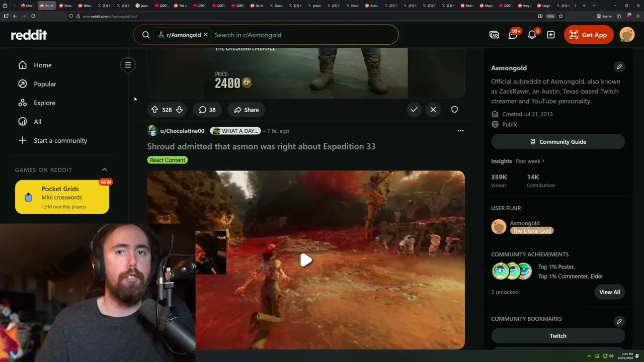Screen dimensions: 644x362
Task: Open the site security shield icon
Action: (71, 16)
